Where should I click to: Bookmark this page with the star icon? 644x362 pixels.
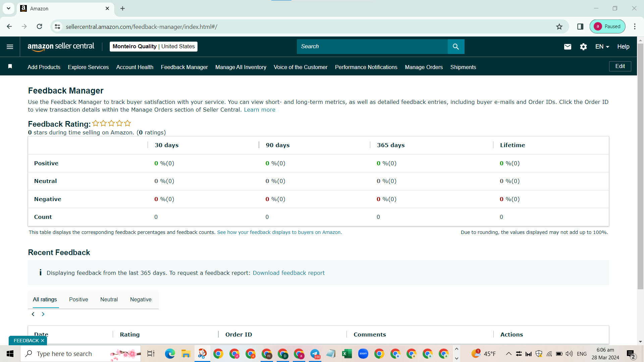(559, 26)
